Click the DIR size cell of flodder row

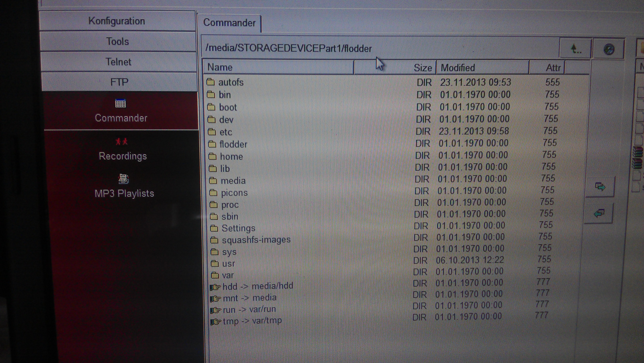click(423, 143)
